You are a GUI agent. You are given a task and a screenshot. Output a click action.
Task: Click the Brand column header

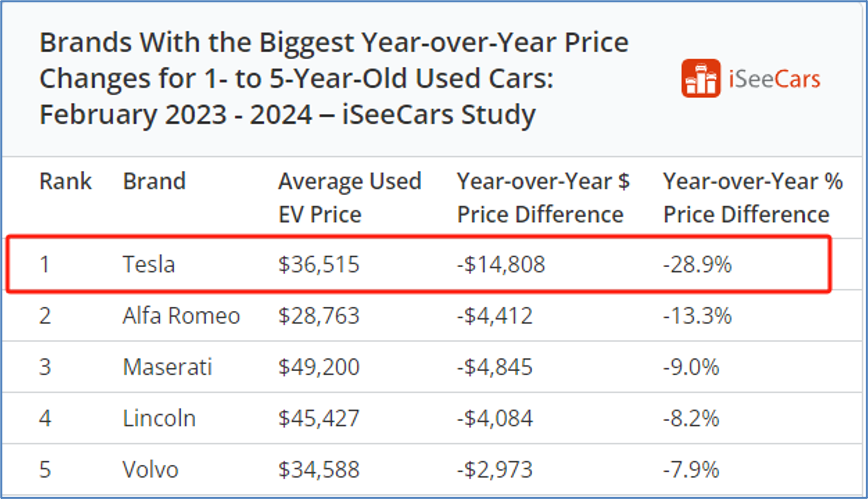154,182
